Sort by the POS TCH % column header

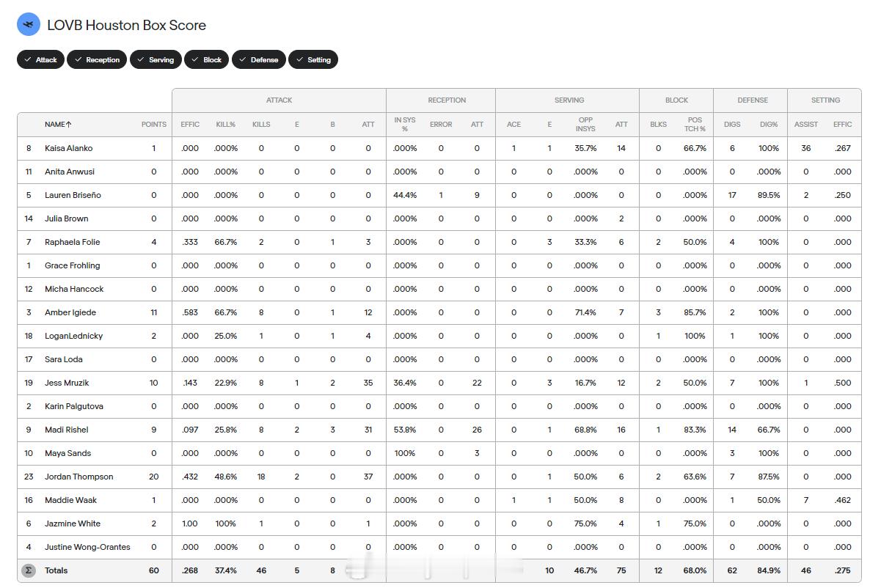click(x=695, y=124)
